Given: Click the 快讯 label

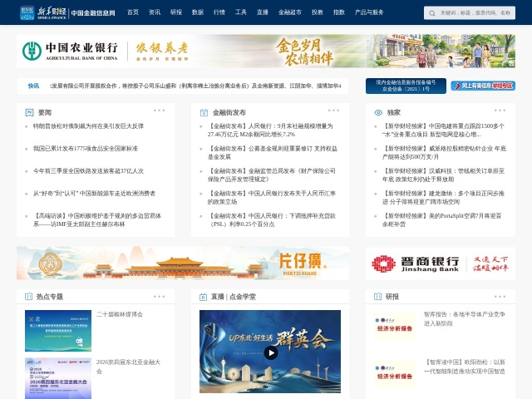Looking at the screenshot, I should (x=33, y=86).
